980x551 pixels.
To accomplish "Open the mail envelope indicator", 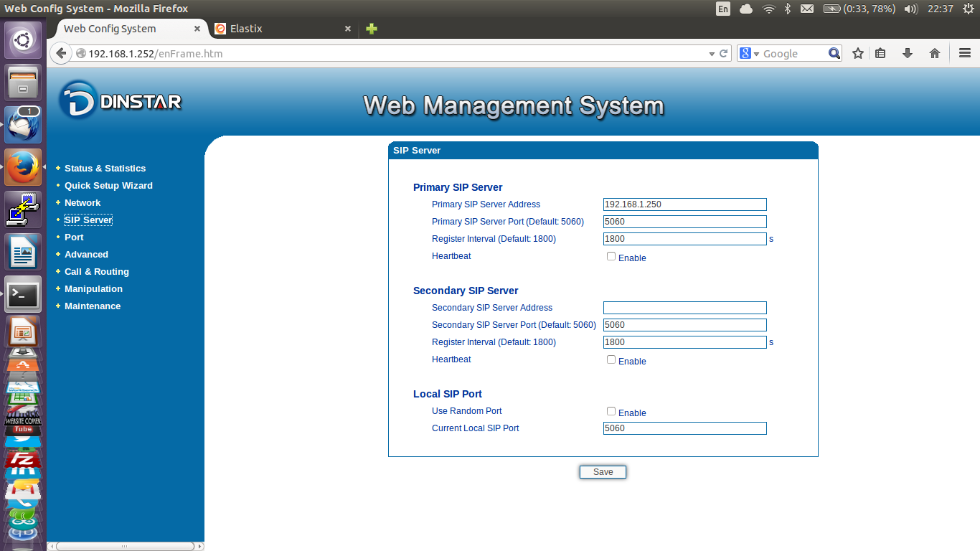I will coord(807,9).
